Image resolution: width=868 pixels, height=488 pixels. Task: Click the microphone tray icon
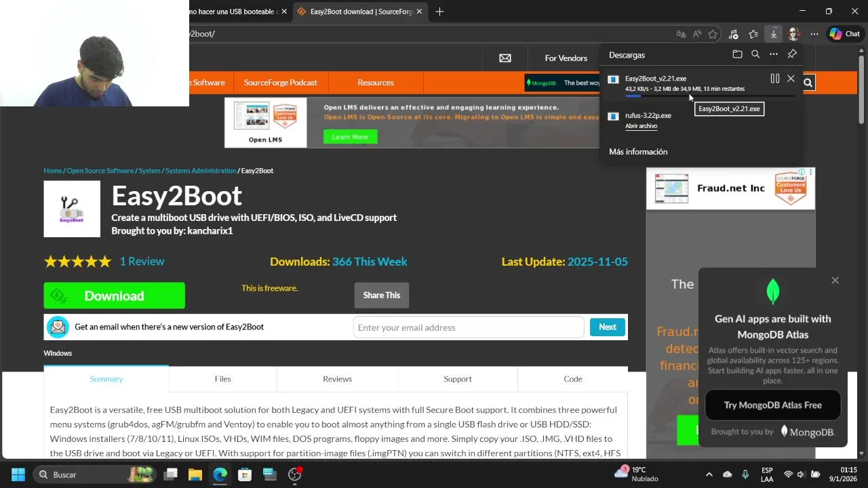(745, 474)
